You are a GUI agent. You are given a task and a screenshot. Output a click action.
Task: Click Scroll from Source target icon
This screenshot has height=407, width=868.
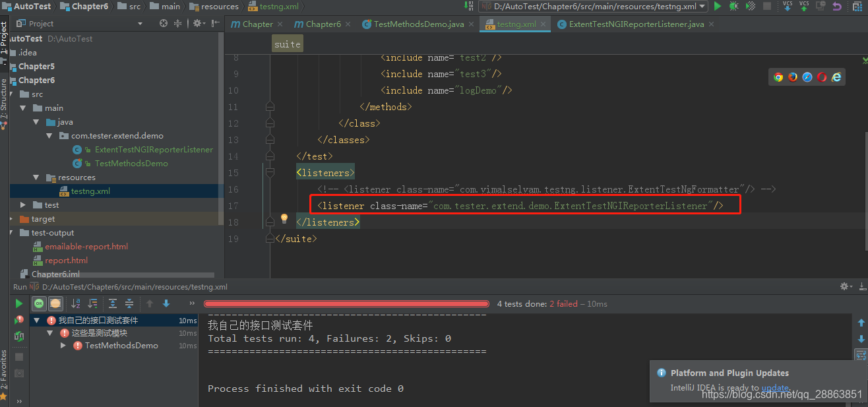click(x=164, y=24)
